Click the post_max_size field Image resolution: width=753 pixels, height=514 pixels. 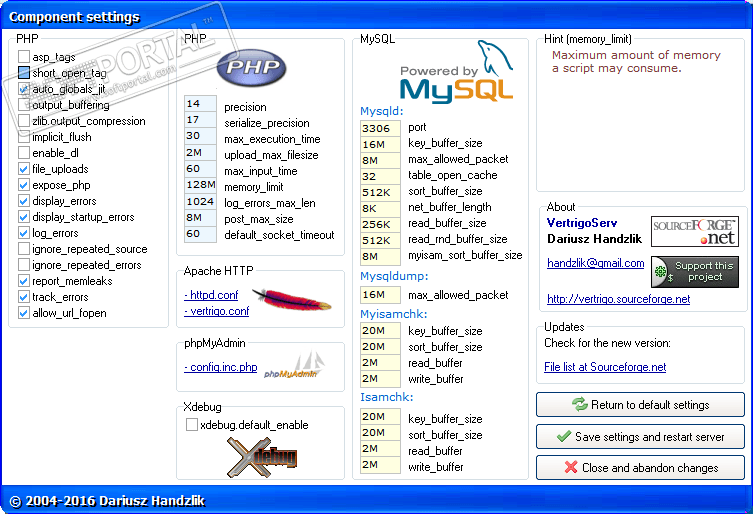[200, 218]
